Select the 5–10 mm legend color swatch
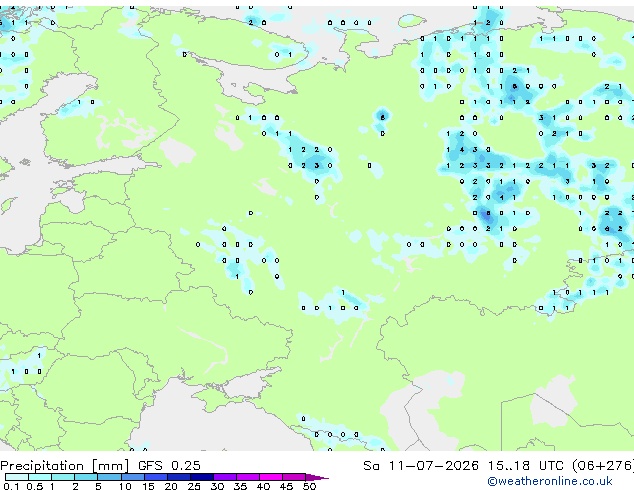Image resolution: width=634 pixels, height=490 pixels. [x=109, y=477]
